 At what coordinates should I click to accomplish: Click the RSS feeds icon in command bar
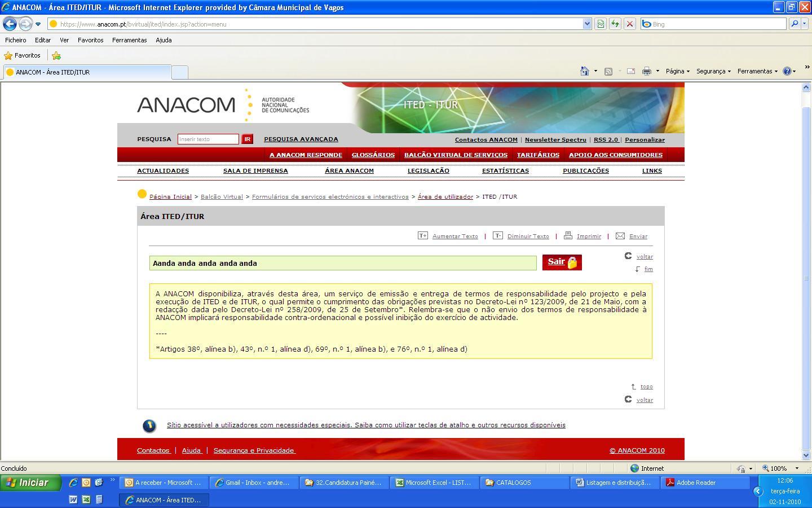coord(608,71)
